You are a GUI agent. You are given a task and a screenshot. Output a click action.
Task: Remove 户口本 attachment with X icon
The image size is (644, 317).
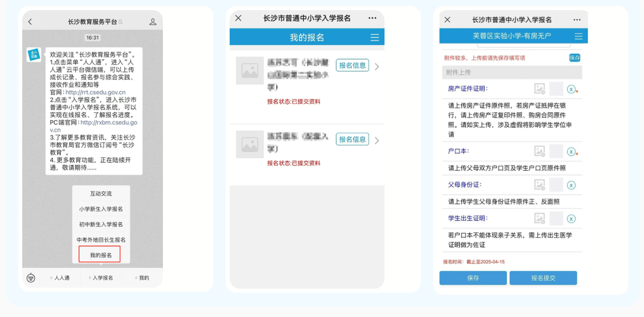(571, 152)
